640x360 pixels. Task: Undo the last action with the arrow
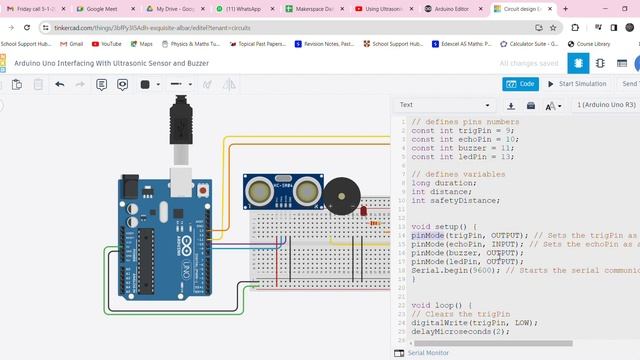[60, 84]
